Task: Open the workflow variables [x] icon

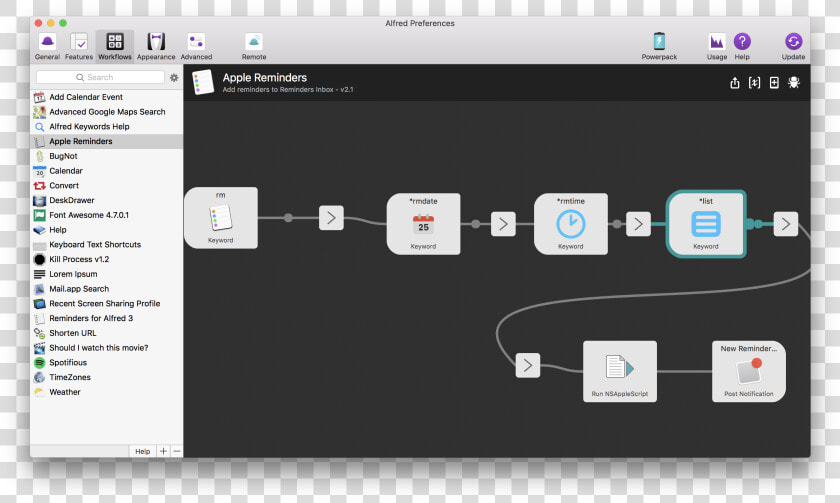Action: (754, 82)
